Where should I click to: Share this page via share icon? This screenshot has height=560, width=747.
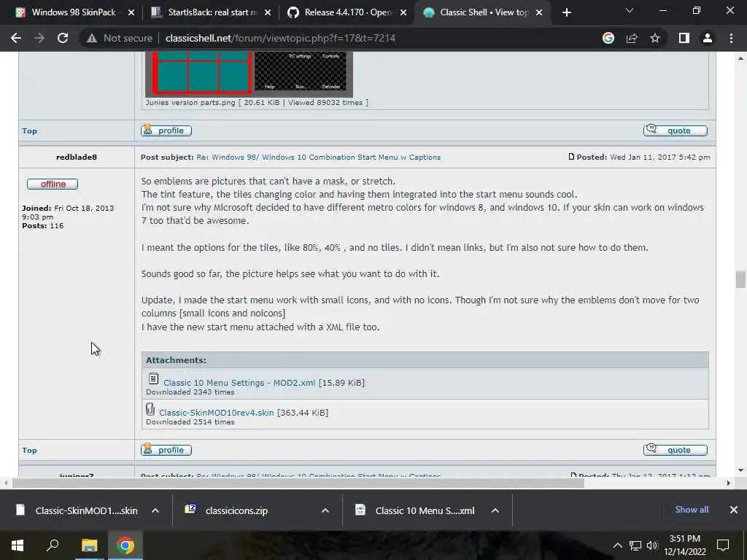pyautogui.click(x=632, y=38)
